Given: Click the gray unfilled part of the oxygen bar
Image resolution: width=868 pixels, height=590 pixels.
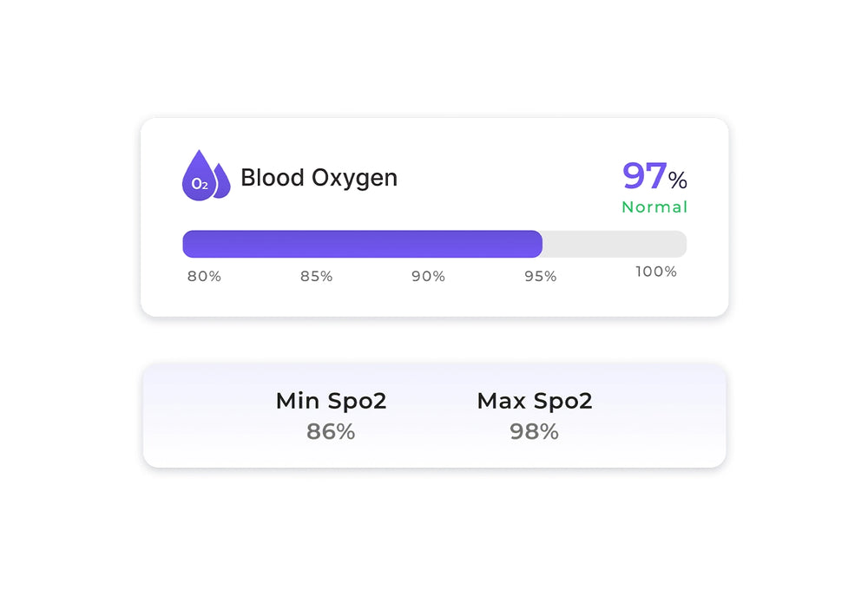Looking at the screenshot, I should 615,244.
